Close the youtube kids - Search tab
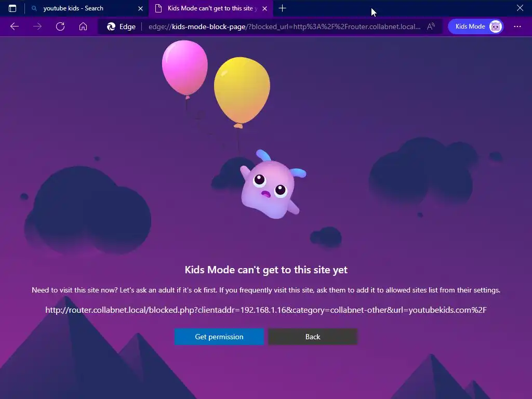Screen dimensions: 532x399 [x=140, y=8]
